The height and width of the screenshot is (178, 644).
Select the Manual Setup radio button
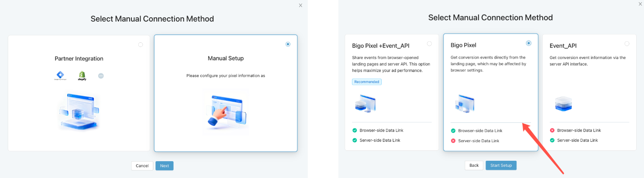(x=288, y=44)
